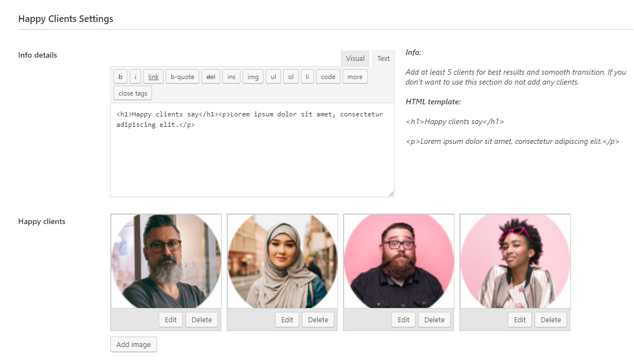Apply italic with the i button
The width and height of the screenshot is (634, 364).
[135, 77]
